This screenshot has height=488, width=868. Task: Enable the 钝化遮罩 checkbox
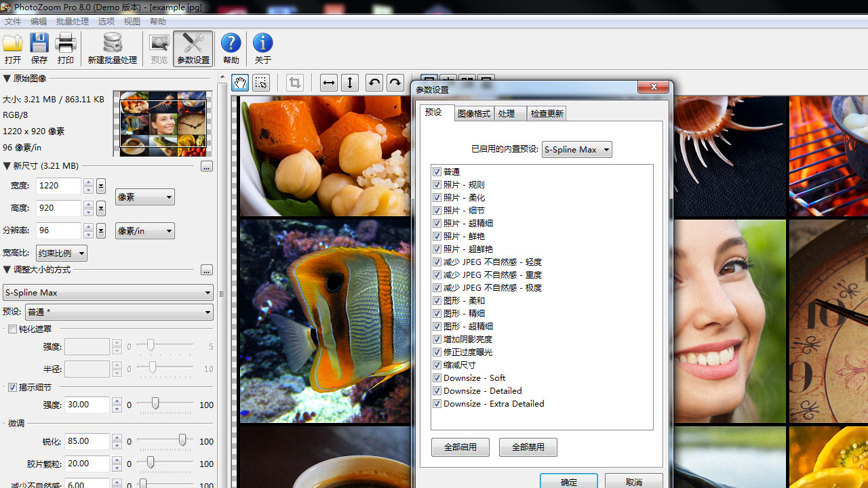tap(12, 329)
